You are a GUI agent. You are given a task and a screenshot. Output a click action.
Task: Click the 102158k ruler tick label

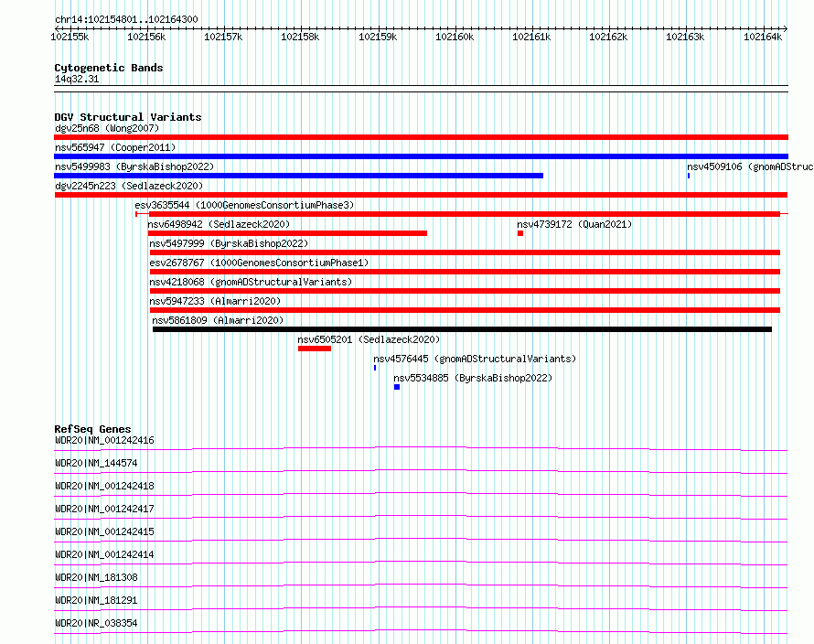tap(300, 37)
